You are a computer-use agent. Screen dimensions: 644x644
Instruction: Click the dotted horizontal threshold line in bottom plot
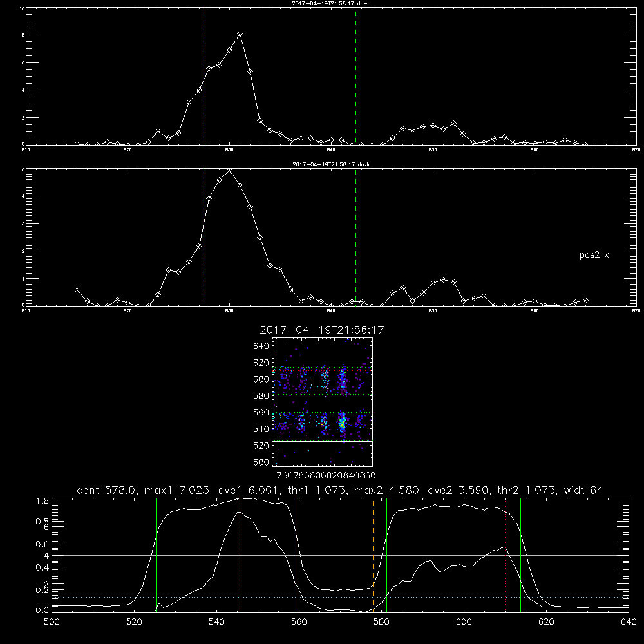pyautogui.click(x=340, y=597)
